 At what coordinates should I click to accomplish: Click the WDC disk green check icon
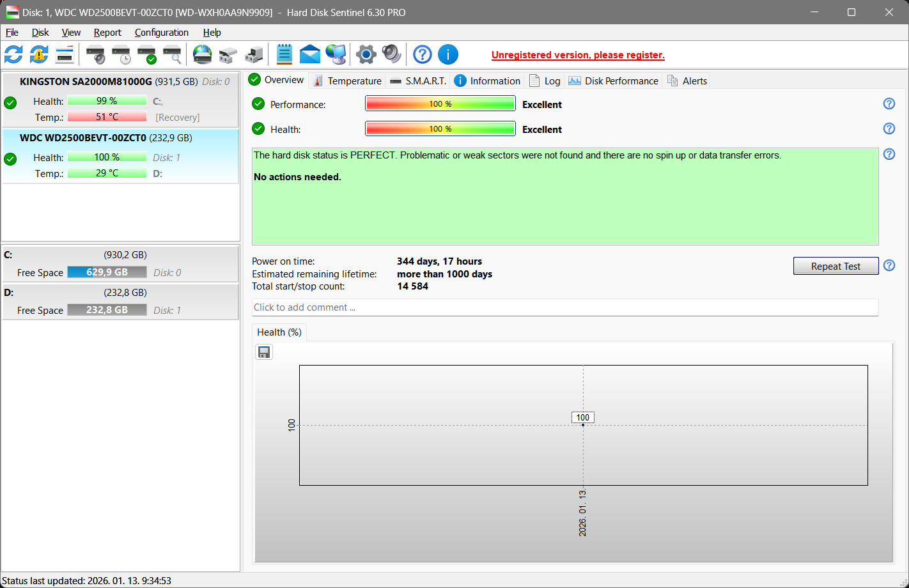click(10, 159)
